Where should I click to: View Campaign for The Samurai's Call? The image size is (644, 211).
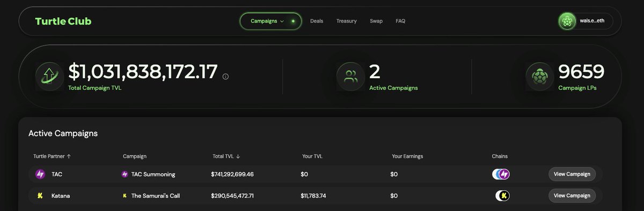click(572, 195)
